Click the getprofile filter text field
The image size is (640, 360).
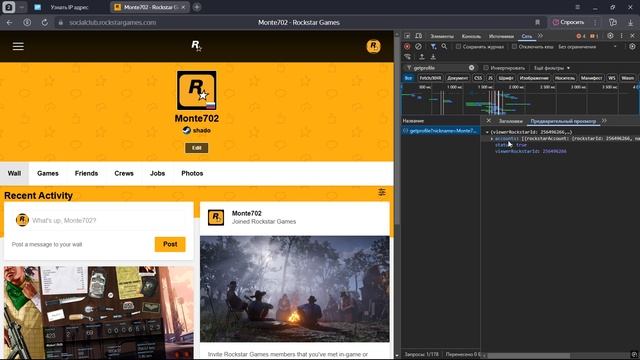440,68
